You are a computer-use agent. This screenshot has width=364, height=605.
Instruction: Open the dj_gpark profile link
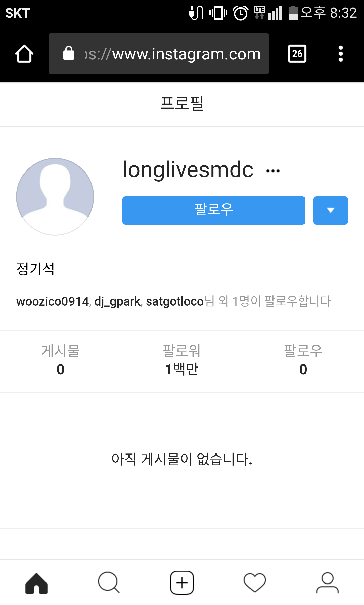[x=117, y=301]
